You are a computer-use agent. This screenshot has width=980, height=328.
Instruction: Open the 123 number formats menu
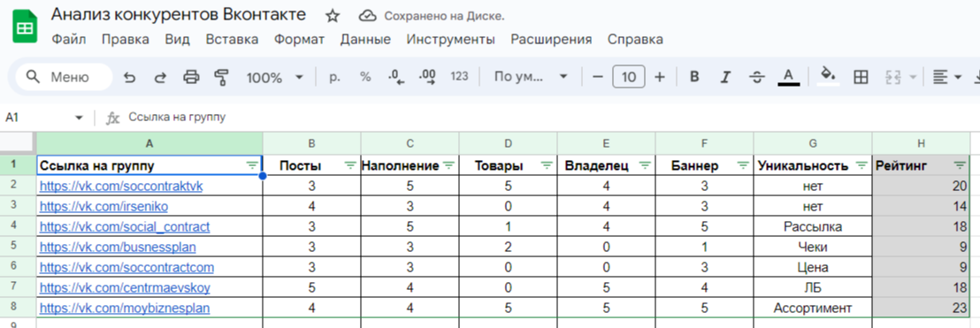459,77
